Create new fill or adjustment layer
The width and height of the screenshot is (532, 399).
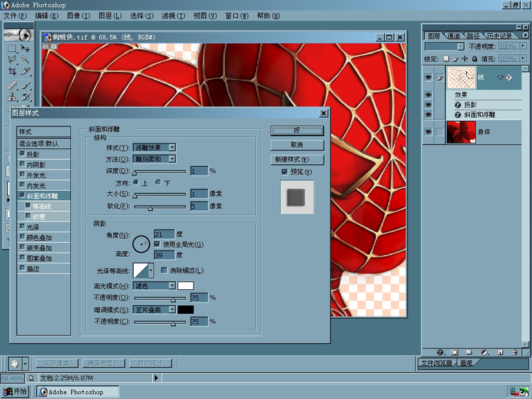click(485, 352)
